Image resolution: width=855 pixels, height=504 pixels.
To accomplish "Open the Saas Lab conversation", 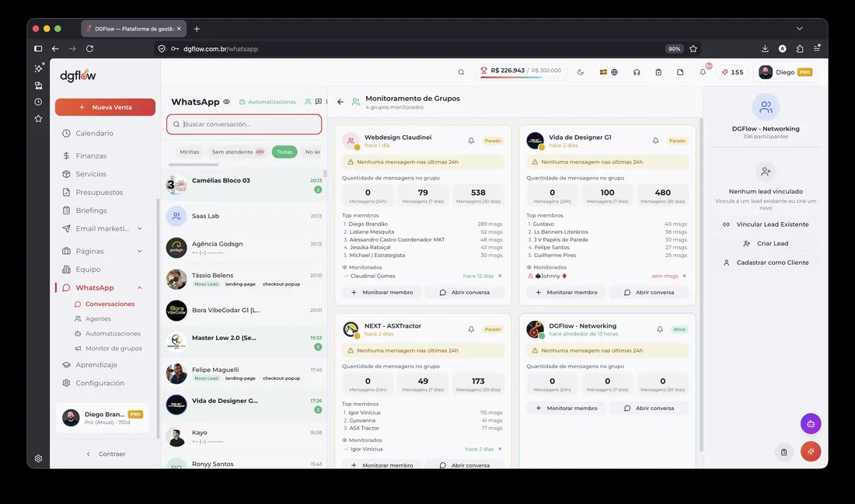I will pyautogui.click(x=244, y=217).
